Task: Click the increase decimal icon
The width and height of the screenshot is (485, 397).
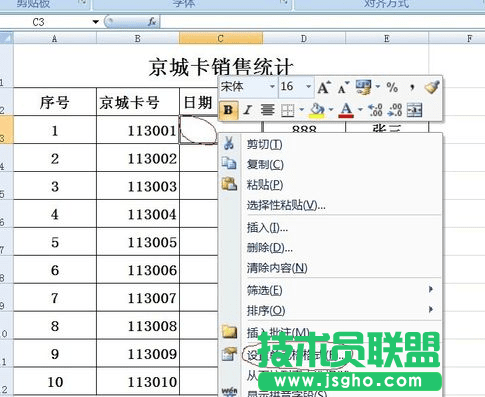Action: click(375, 110)
